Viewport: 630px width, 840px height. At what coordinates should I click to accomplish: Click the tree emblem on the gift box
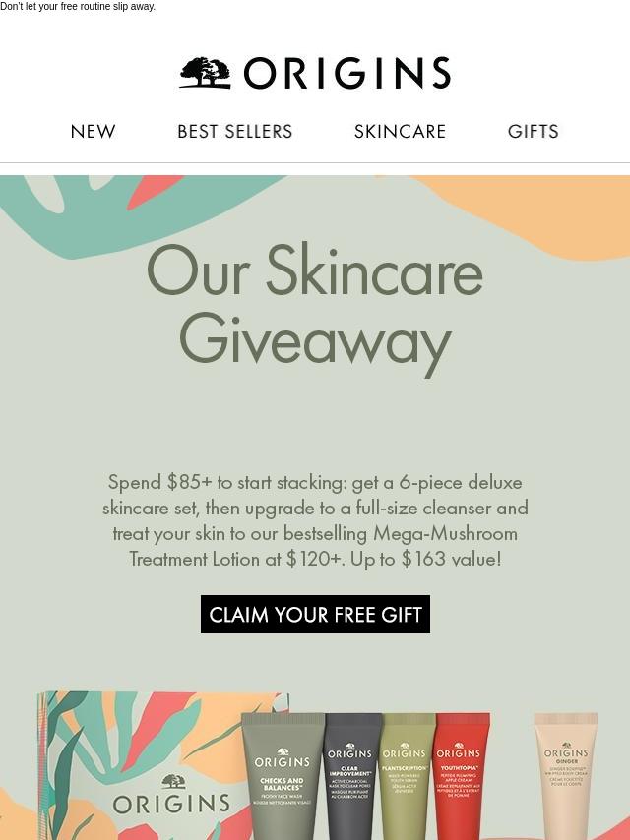pos(173,782)
